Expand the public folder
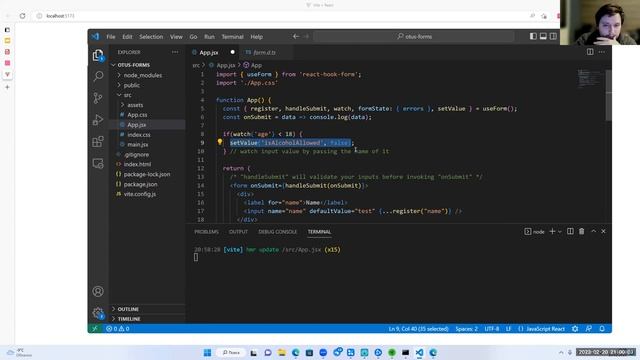The image size is (640, 360). pyautogui.click(x=147, y=85)
